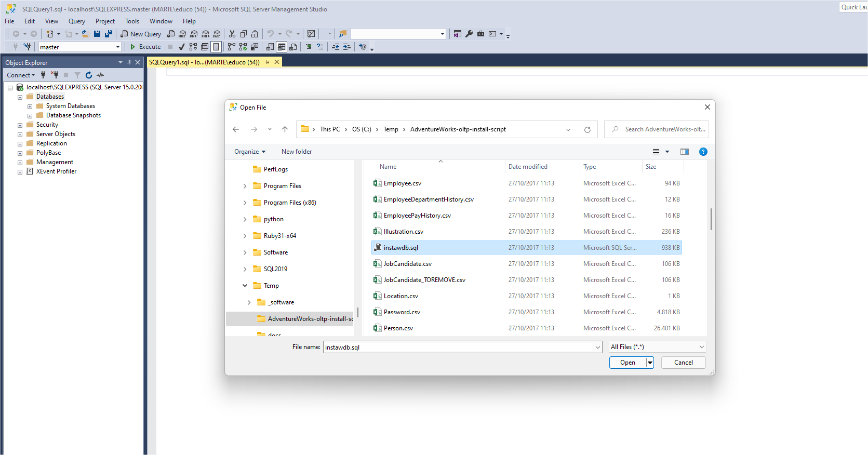Open the master database dropdown

[x=118, y=47]
